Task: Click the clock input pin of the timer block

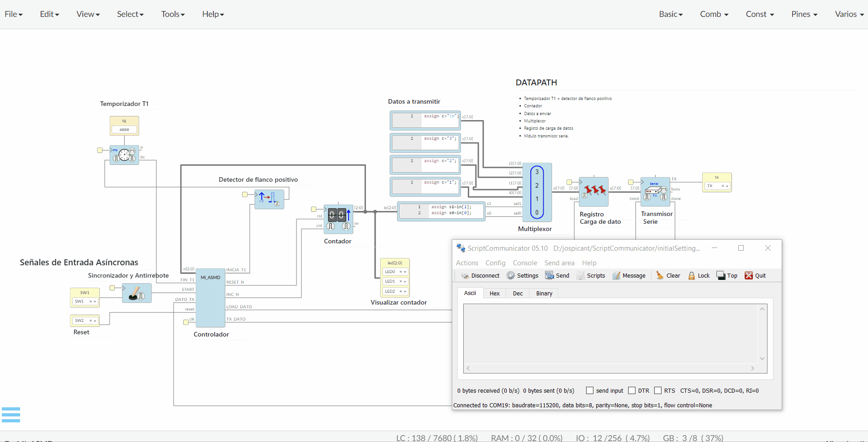Action: [100, 150]
